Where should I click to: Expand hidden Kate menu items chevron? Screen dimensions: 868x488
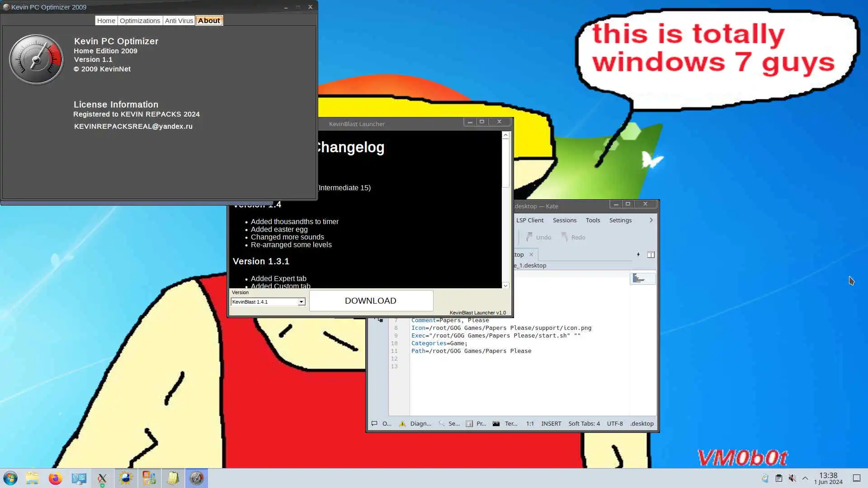click(651, 220)
